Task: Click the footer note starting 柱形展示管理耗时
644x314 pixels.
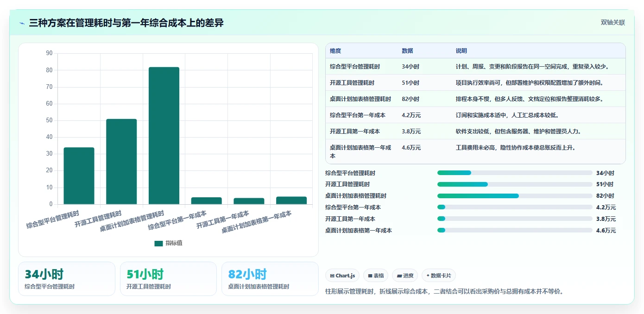Action: point(445,292)
